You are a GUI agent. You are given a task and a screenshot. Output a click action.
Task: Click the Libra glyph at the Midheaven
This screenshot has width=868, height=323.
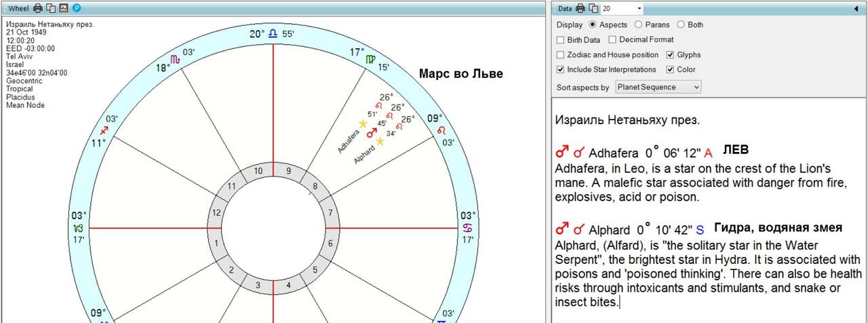point(273,33)
